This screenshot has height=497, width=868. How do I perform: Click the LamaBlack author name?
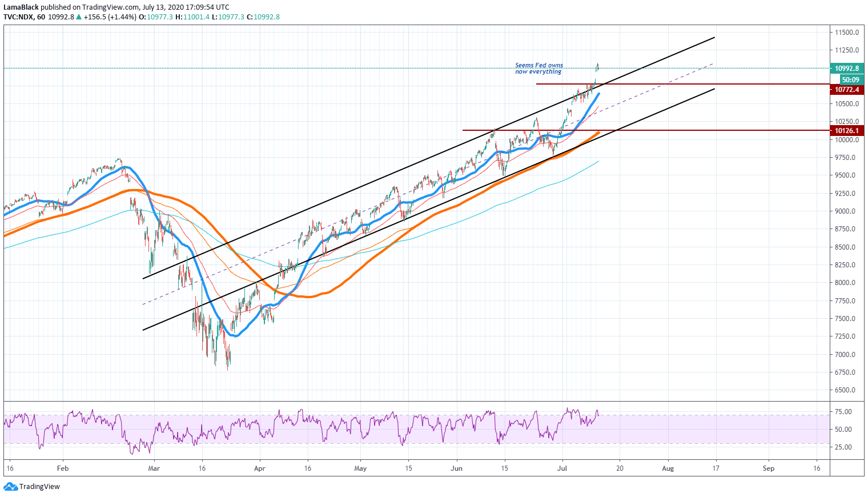coord(21,7)
